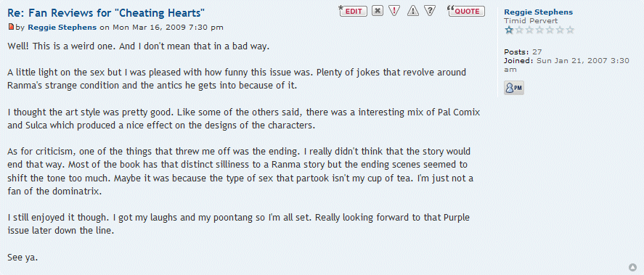Click the 'Well! This is a weird one' line
This screenshot has width=644, height=275.
pos(139,46)
